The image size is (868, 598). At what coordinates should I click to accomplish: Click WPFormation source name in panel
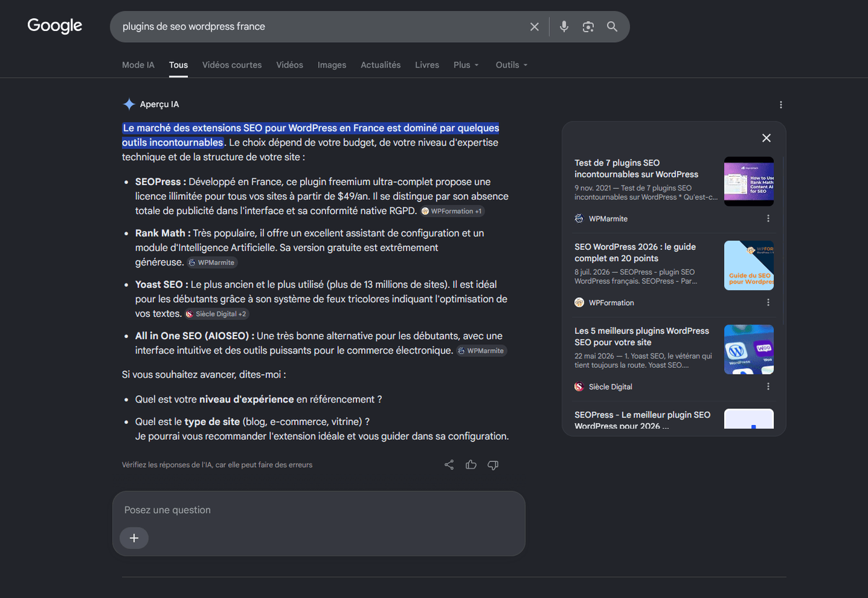[611, 303]
